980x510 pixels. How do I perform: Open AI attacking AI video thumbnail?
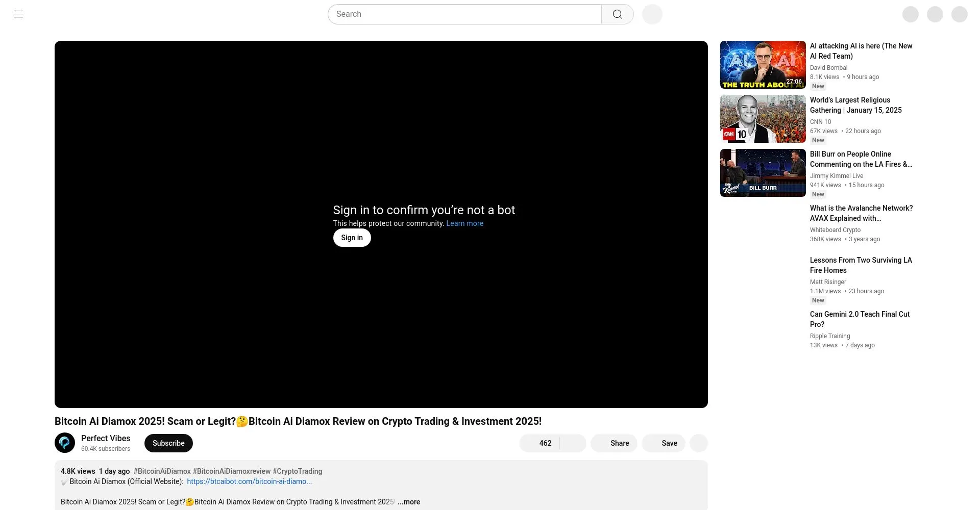pyautogui.click(x=763, y=65)
